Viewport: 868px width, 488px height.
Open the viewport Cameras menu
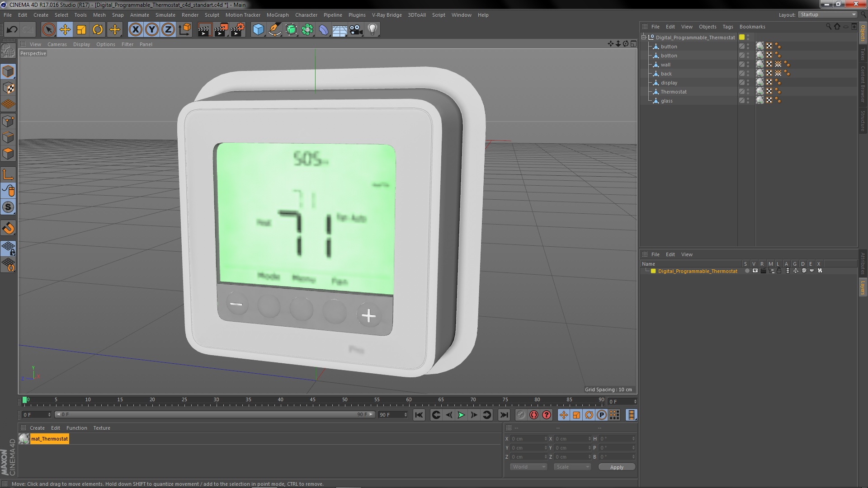(x=57, y=44)
